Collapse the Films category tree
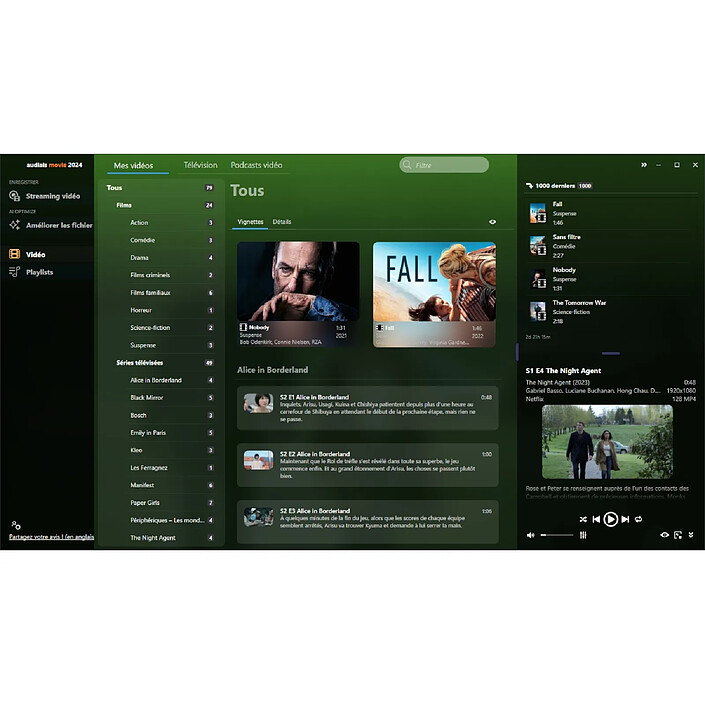705x705 pixels. click(124, 205)
